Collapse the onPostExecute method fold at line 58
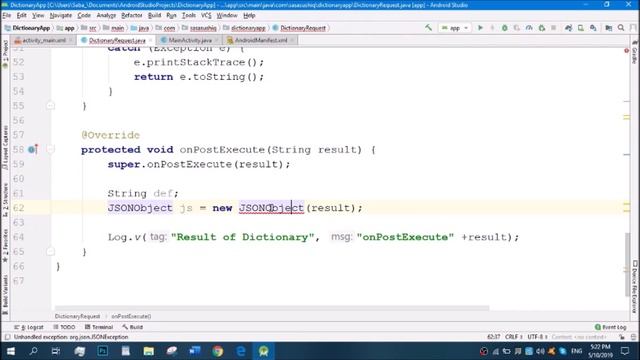The image size is (640, 360). (50, 149)
